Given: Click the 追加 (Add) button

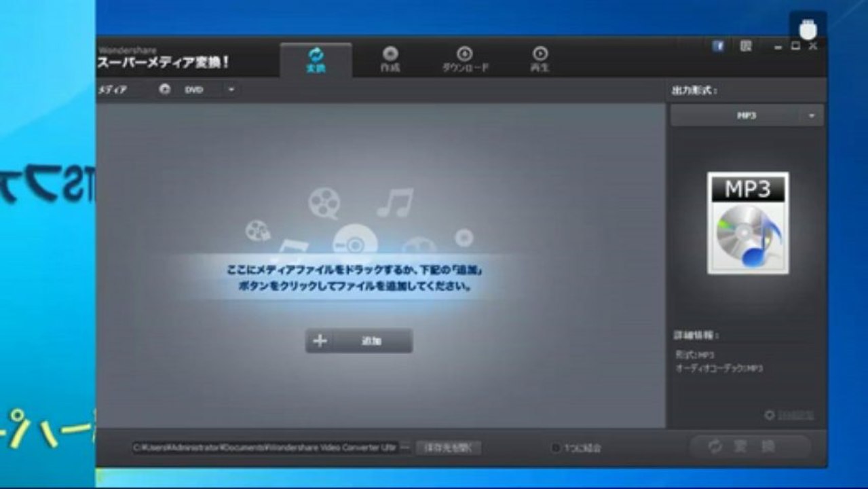Looking at the screenshot, I should (x=359, y=341).
